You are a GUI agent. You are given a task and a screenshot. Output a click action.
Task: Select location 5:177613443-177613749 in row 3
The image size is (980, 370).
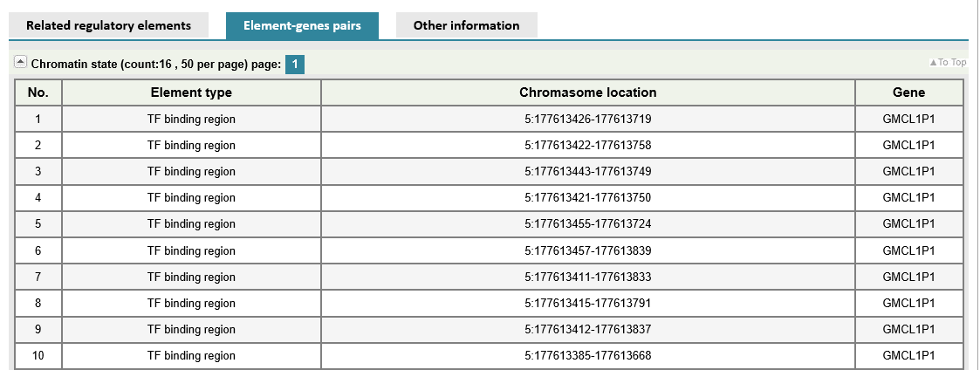coord(587,171)
